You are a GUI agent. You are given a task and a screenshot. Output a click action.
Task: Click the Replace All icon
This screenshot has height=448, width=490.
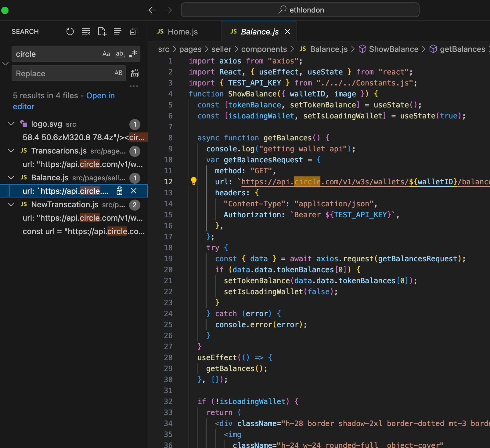pos(135,73)
